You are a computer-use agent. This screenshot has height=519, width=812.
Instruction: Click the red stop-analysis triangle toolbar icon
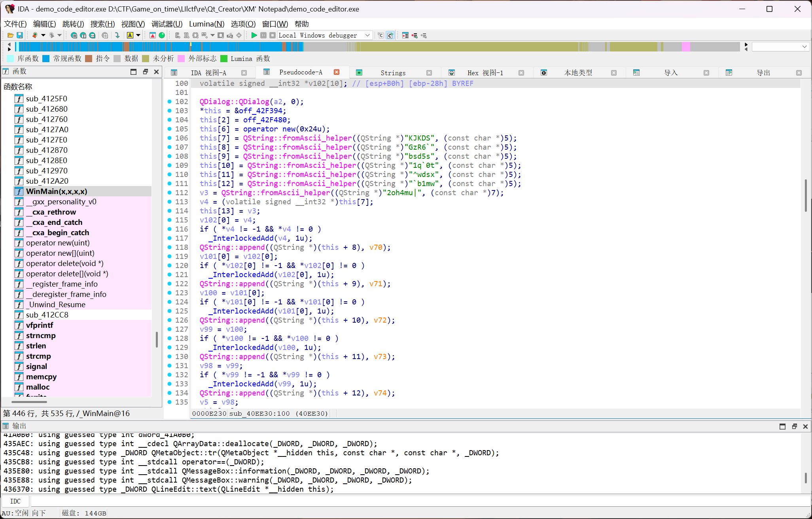click(153, 35)
